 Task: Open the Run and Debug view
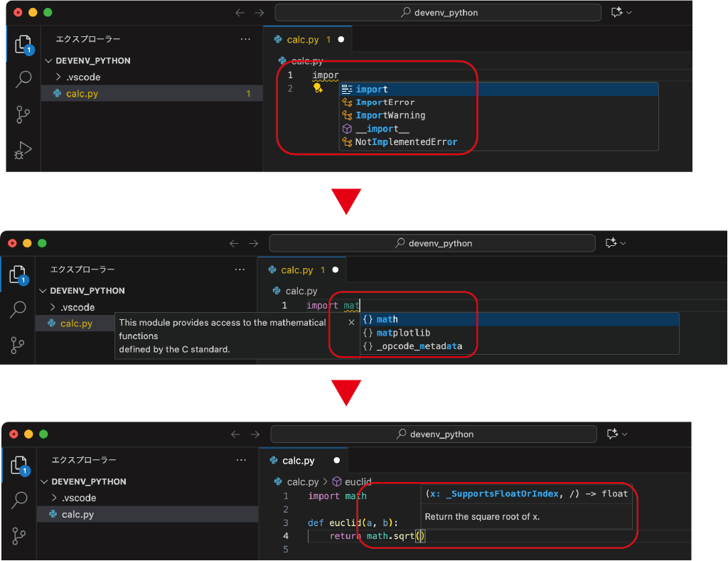[23, 150]
